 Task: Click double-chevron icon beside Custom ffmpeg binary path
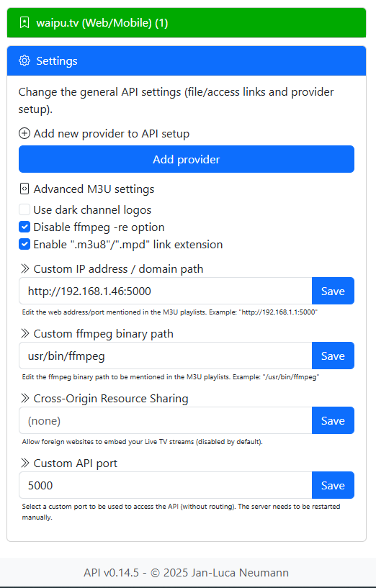click(x=24, y=334)
